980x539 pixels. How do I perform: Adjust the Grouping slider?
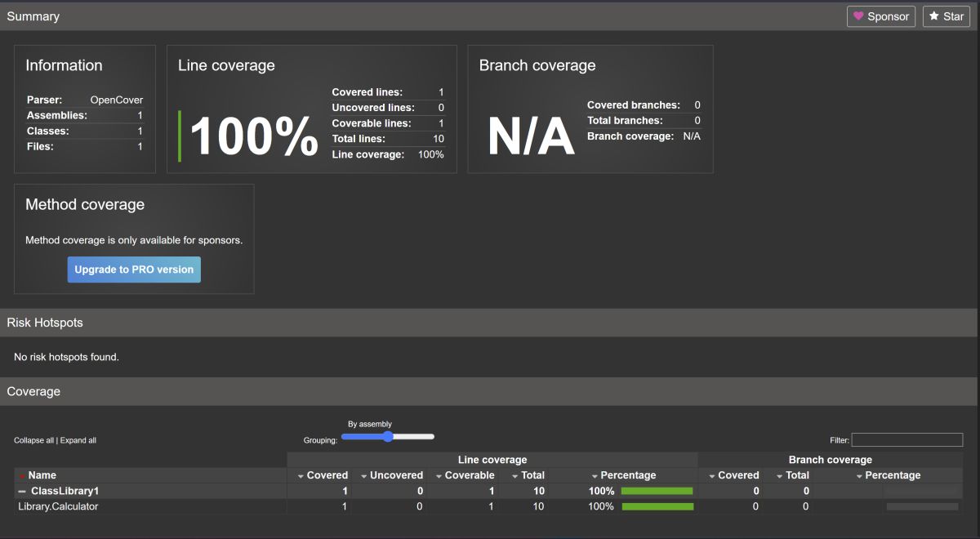coord(388,437)
